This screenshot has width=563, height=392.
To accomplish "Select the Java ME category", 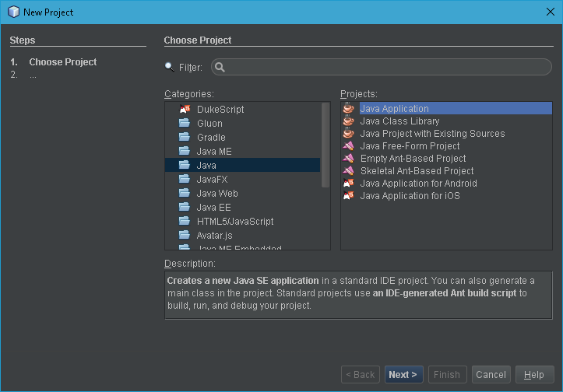I will click(214, 152).
